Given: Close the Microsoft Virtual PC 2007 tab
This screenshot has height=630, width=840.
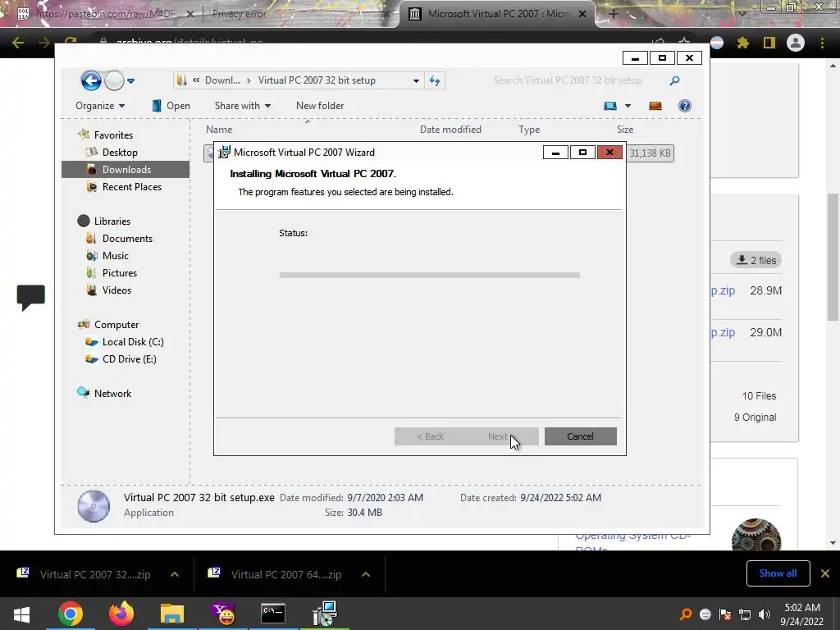Looking at the screenshot, I should pyautogui.click(x=582, y=14).
